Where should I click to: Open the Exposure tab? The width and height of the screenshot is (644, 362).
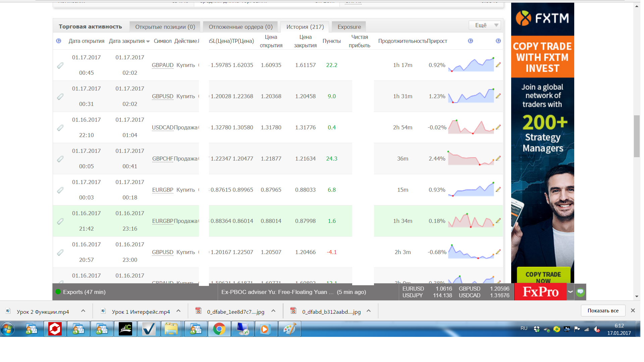point(349,27)
